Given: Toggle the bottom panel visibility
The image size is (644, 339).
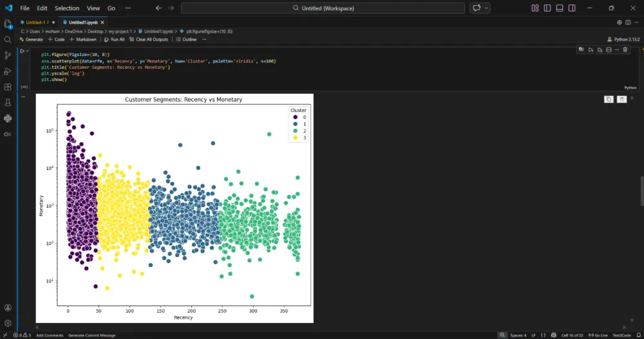Looking at the screenshot, I should [x=559, y=8].
